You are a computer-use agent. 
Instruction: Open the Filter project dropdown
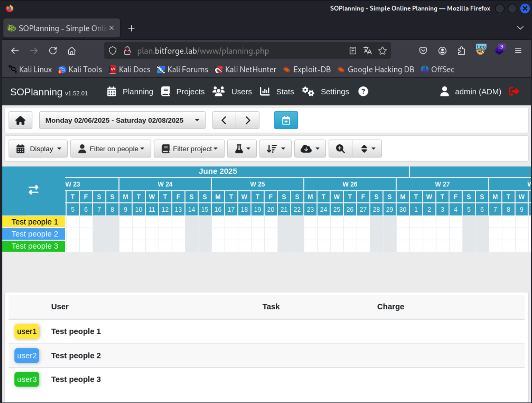(189, 149)
